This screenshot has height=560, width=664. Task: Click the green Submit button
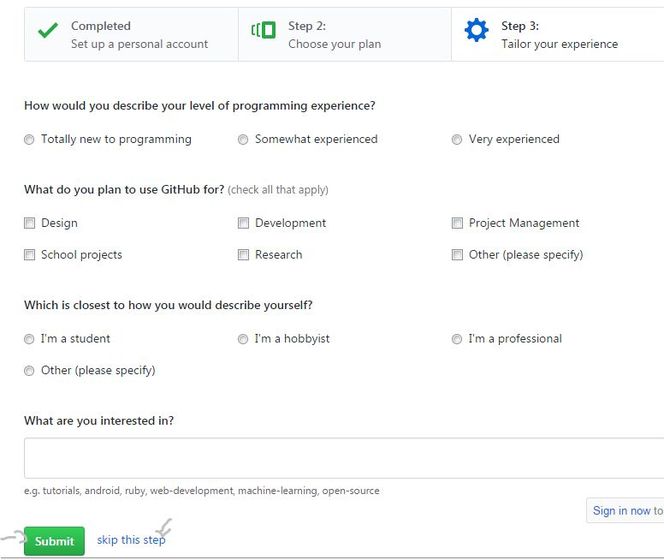[54, 541]
